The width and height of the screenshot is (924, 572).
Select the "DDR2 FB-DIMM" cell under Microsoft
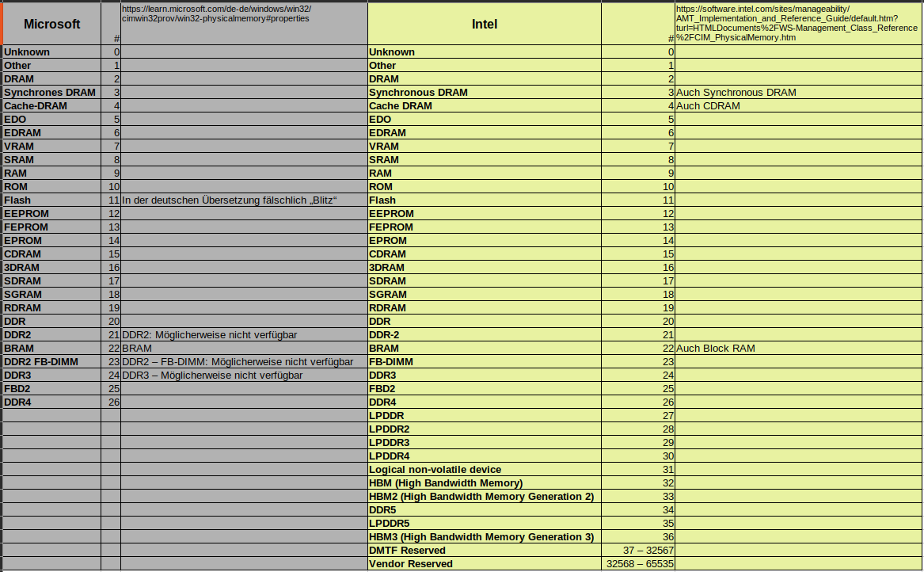coord(41,362)
